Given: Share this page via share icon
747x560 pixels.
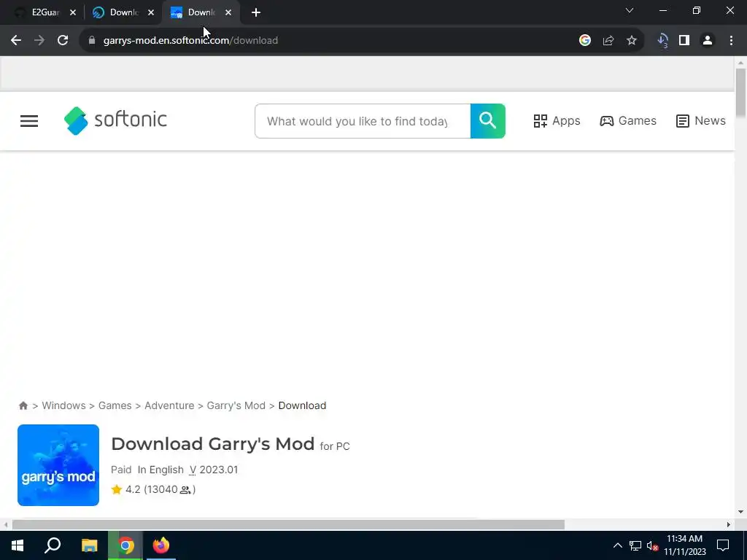Looking at the screenshot, I should (x=608, y=41).
